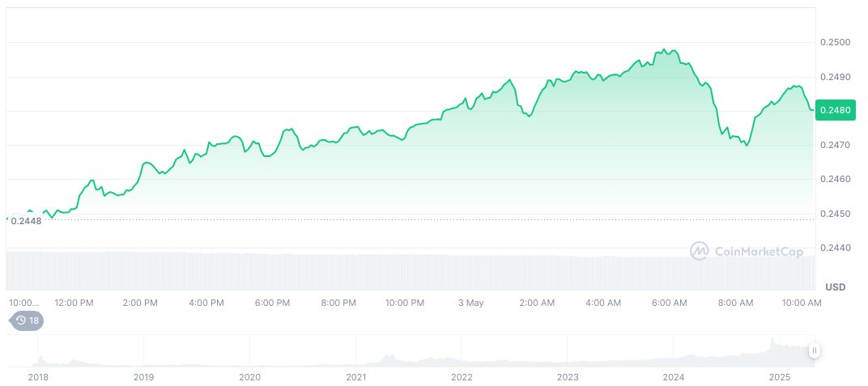
Task: Click the 3 May date label
Action: click(470, 303)
